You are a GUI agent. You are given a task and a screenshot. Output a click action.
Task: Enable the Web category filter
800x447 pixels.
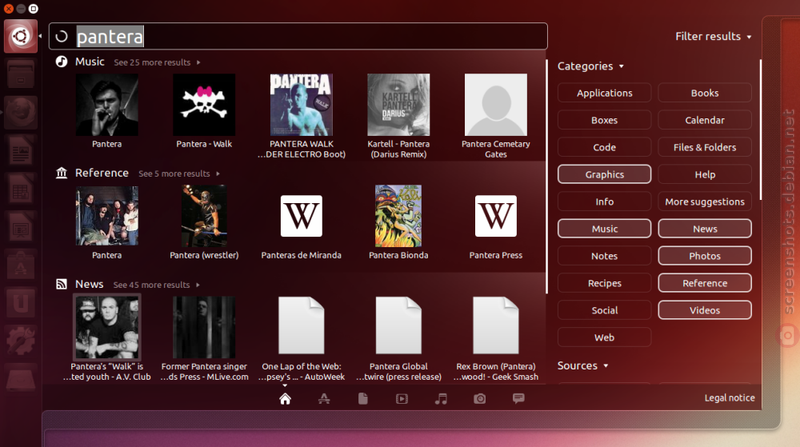pos(605,337)
